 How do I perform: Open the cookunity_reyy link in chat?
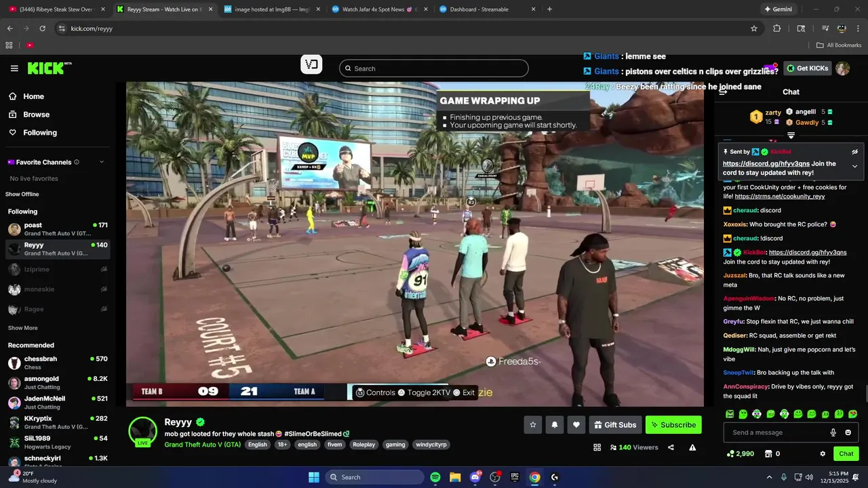pos(780,197)
